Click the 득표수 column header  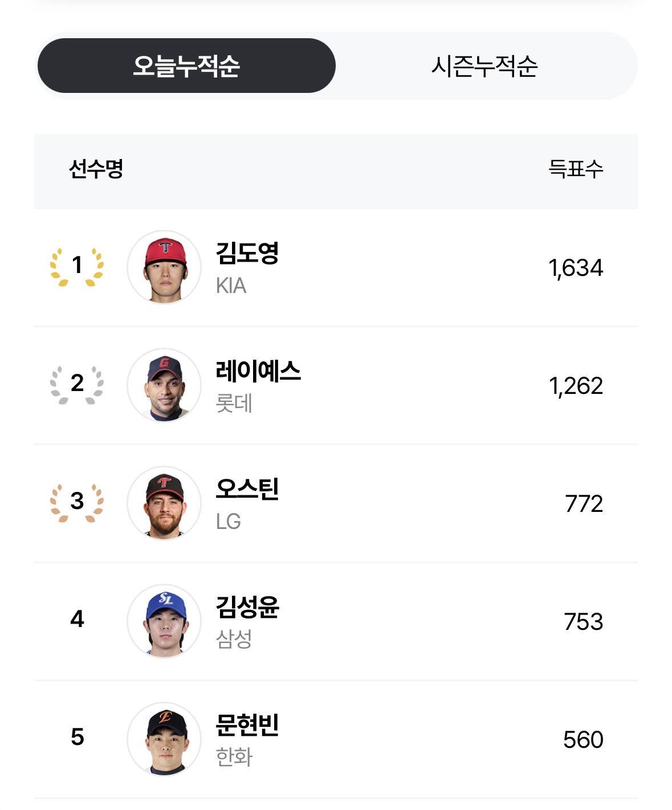575,169
